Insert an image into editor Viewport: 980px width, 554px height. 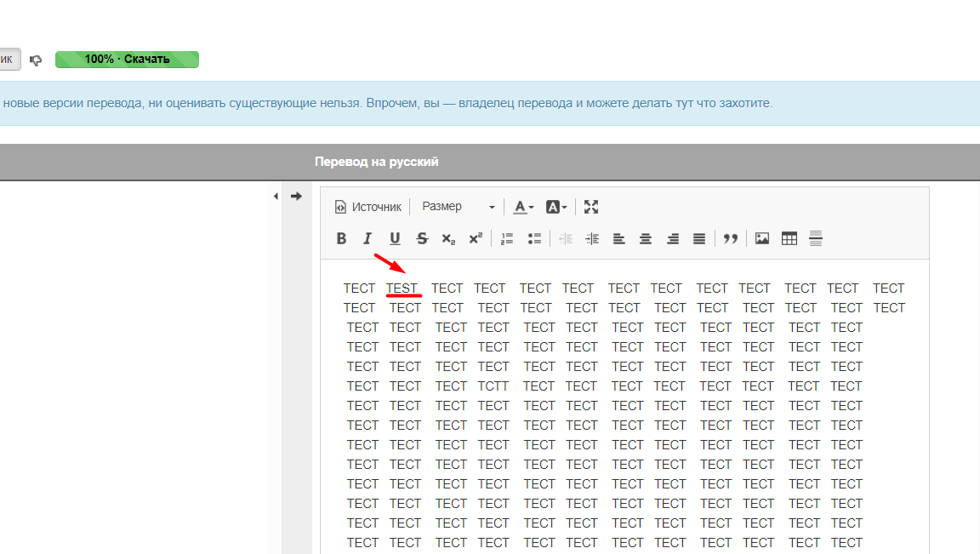(x=762, y=238)
